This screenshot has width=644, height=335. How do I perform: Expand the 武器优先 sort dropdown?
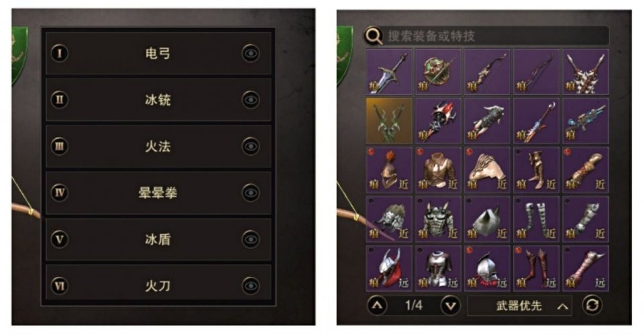520,306
